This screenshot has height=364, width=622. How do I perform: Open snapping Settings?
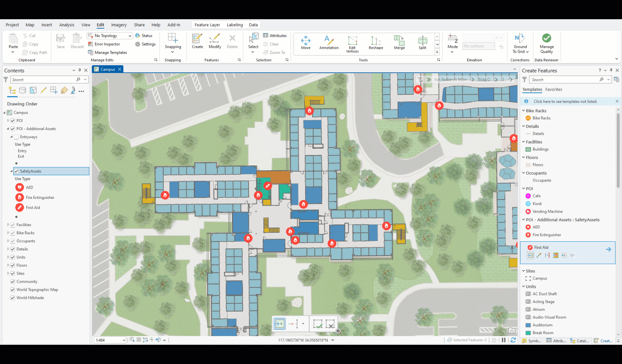[145, 44]
